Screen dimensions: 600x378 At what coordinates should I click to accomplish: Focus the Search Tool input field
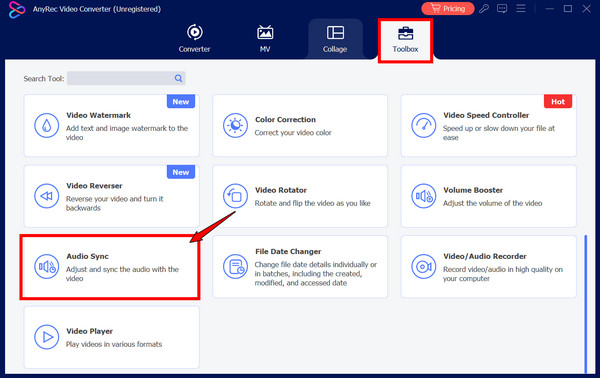click(x=126, y=78)
